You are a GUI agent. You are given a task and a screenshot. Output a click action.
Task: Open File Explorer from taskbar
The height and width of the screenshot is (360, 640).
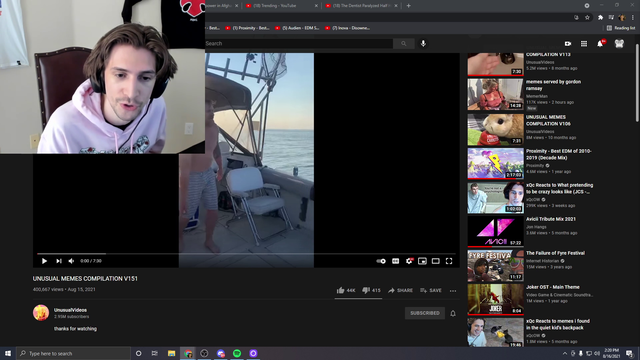(x=171, y=353)
